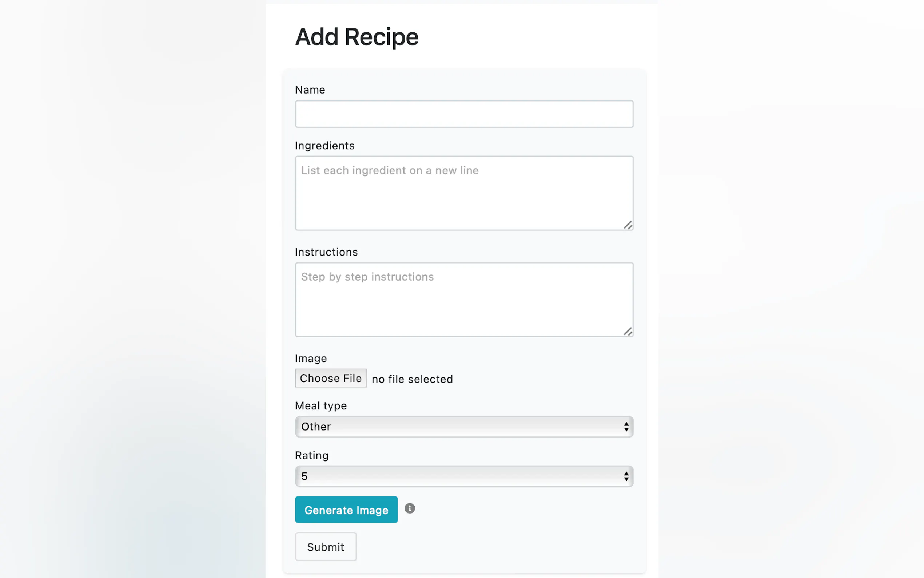Click the Meal type label
Image resolution: width=924 pixels, height=578 pixels.
click(x=321, y=406)
